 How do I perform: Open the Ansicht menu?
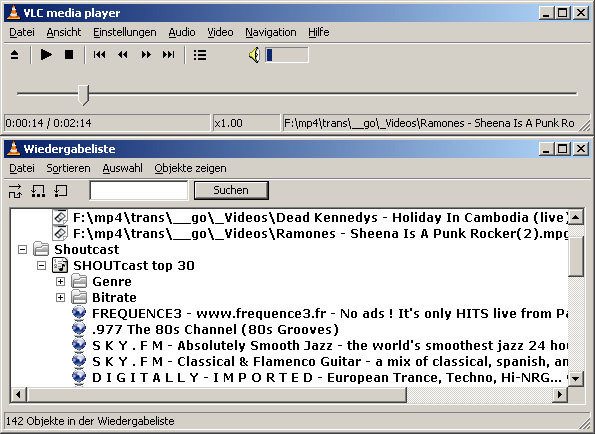click(x=64, y=32)
